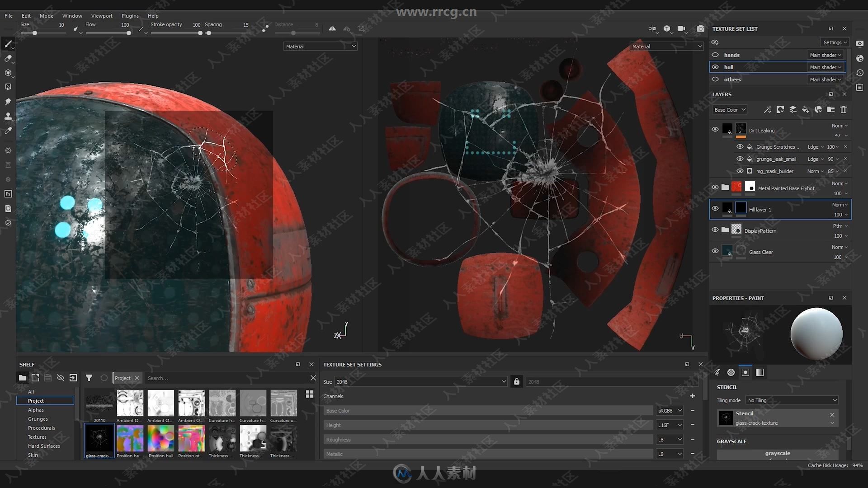Open the Tiling mode dropdown
Screen dimensions: 868x488
(x=792, y=400)
